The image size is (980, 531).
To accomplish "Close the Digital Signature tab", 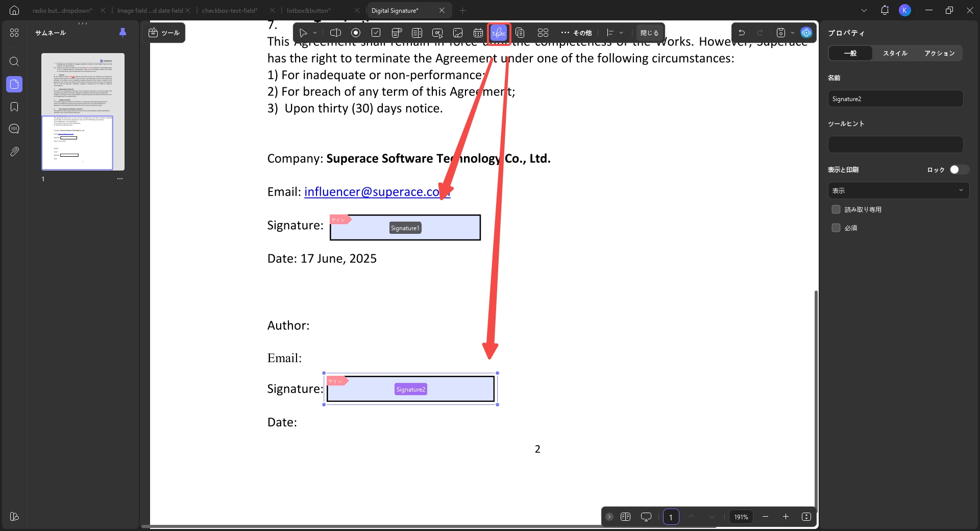I will pyautogui.click(x=442, y=10).
